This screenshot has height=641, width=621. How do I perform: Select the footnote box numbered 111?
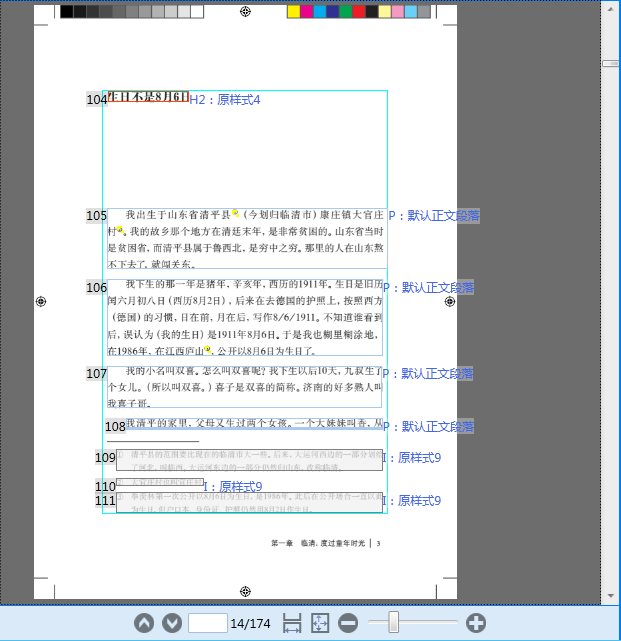[x=249, y=502]
